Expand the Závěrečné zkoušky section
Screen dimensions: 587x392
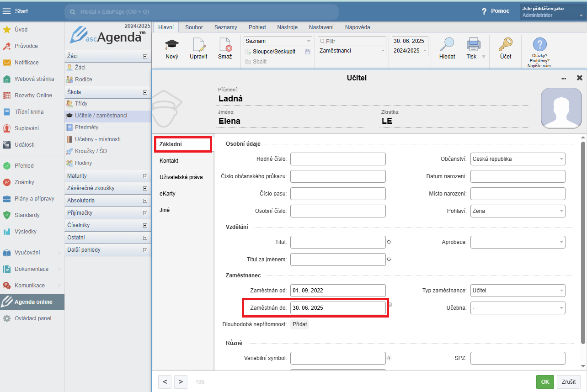click(x=145, y=188)
